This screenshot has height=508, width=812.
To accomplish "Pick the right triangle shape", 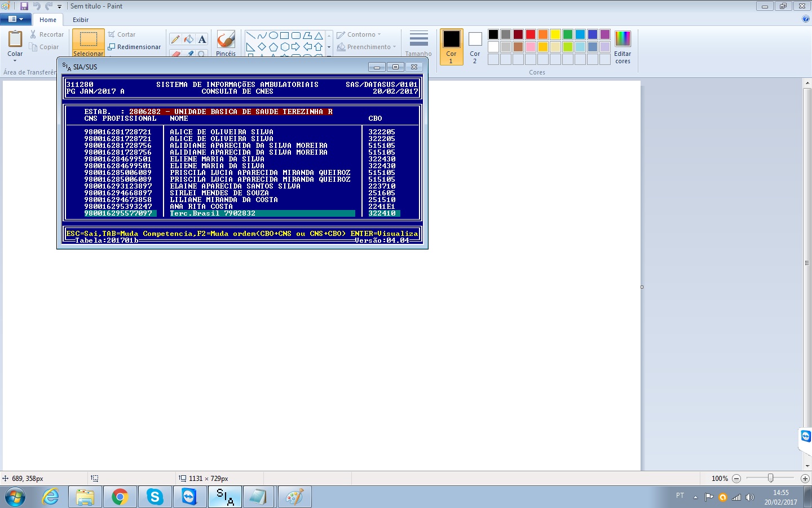I will point(250,47).
